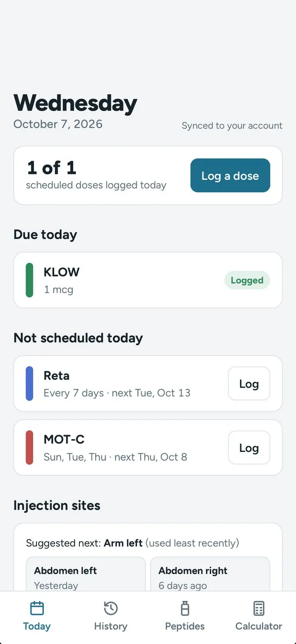Open the KLOW 1 mcg card
Screen dimensions: 296x644
pos(148,280)
